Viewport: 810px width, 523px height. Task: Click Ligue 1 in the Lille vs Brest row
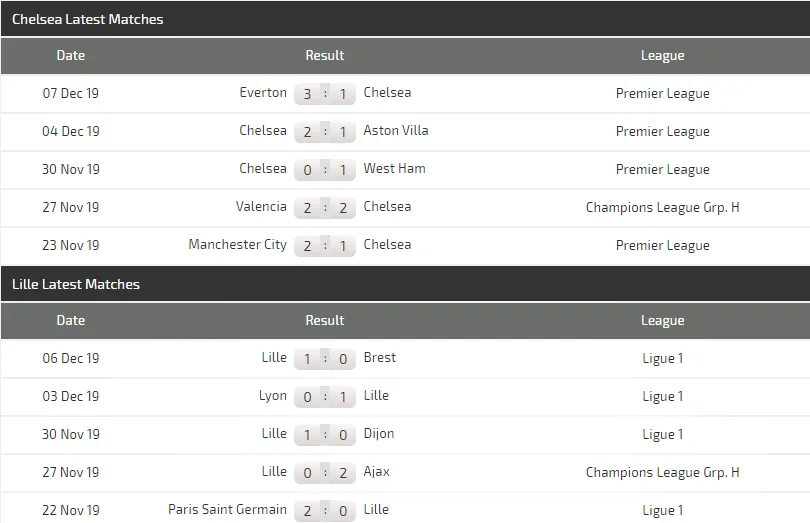point(662,359)
